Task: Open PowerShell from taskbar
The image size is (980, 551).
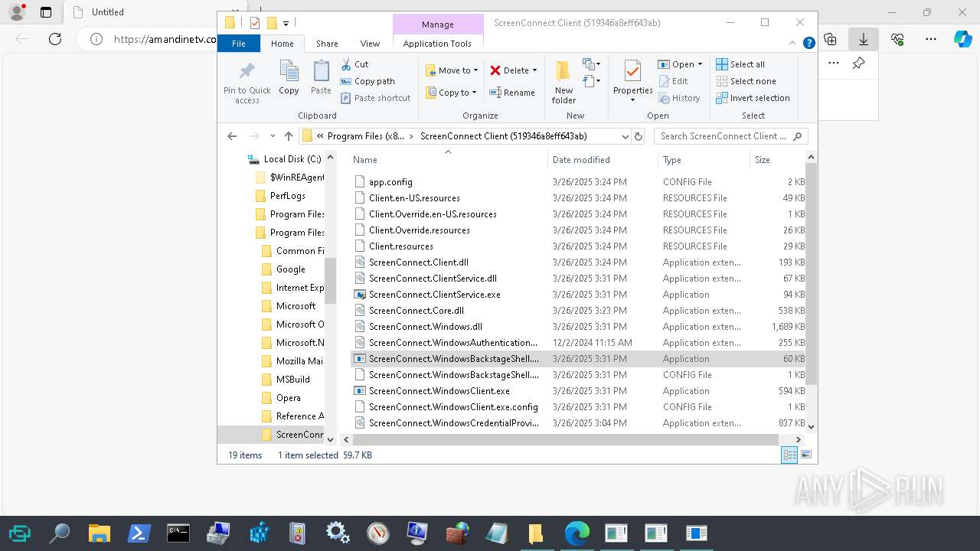Action: [139, 533]
